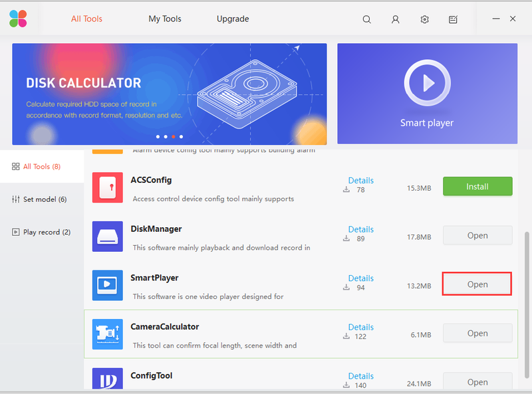This screenshot has height=394, width=532.
Task: Click the download icon next to 78
Action: click(x=346, y=189)
